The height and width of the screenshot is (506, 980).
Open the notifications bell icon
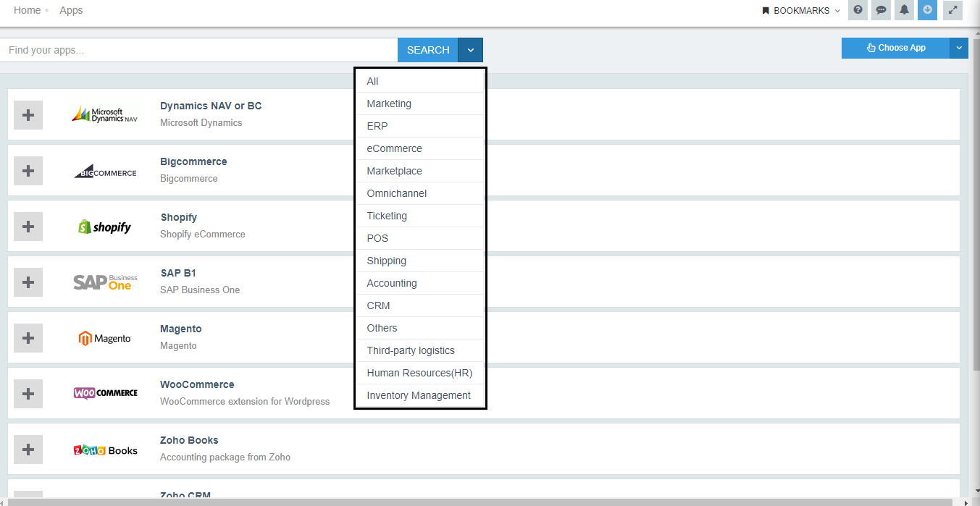point(904,10)
